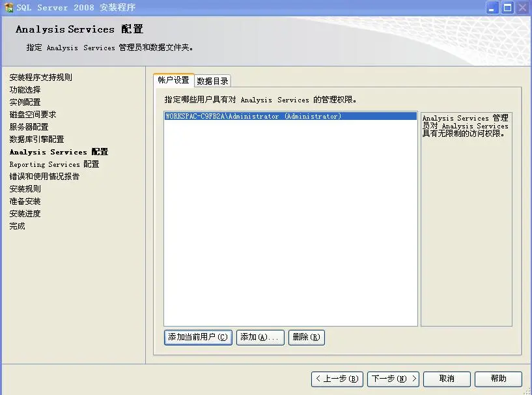
Task: Click the 数据库引擎配置 step in the sidebar
Action: pos(36,139)
